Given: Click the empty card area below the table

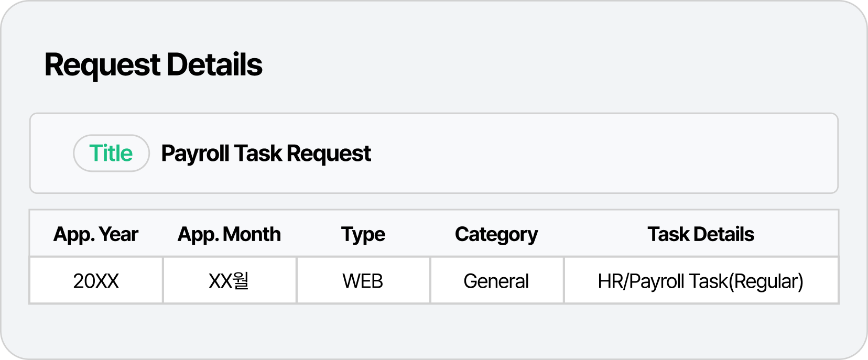Looking at the screenshot, I should coord(434,330).
